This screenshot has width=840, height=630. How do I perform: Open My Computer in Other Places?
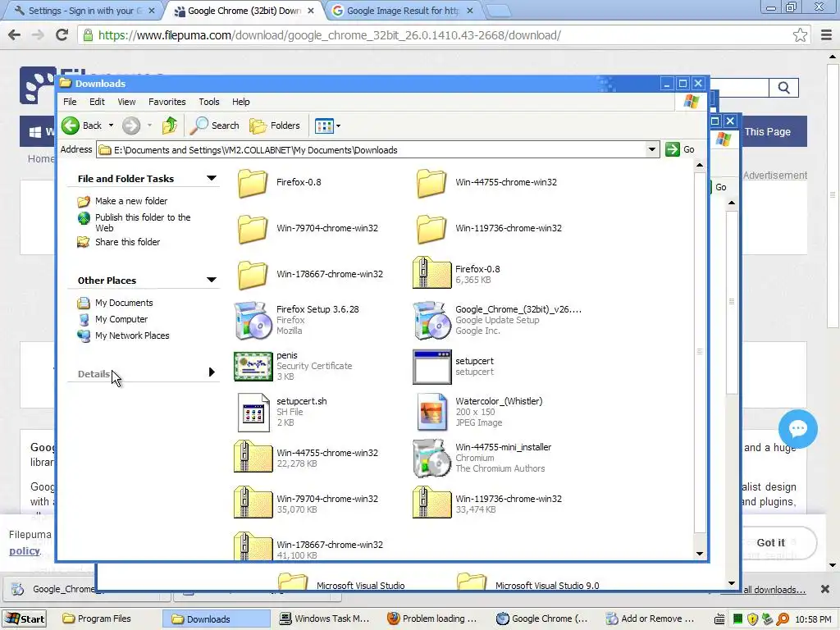click(121, 319)
